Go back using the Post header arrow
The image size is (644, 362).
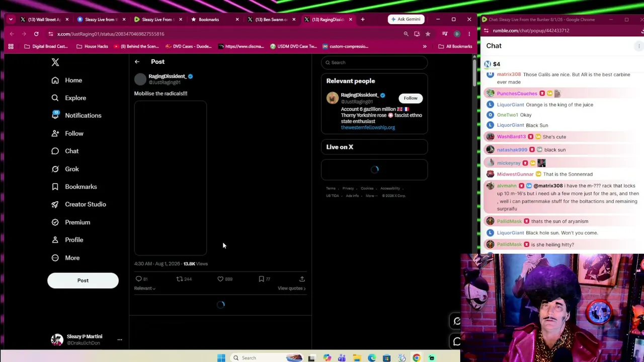coord(137,62)
